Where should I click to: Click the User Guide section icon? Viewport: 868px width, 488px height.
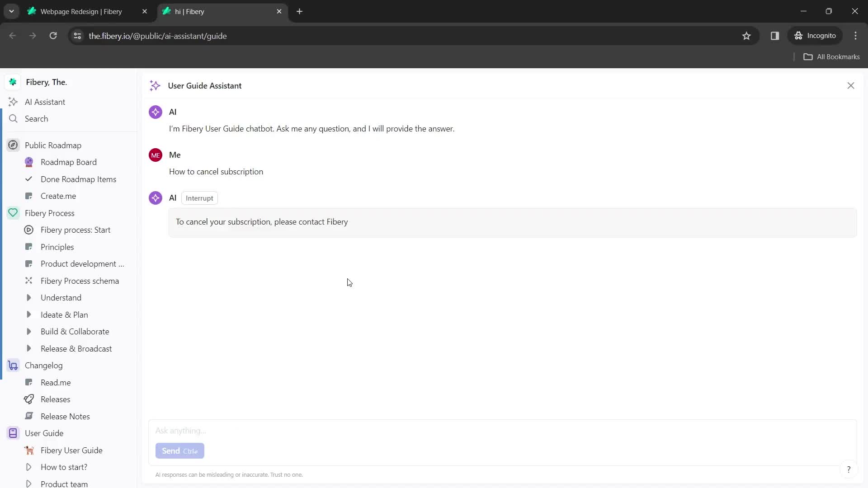tap(13, 432)
